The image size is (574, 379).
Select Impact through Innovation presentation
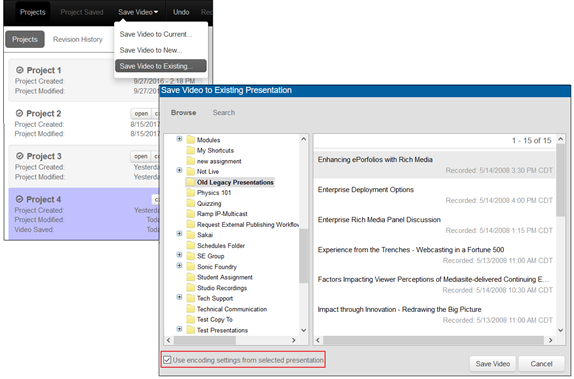coord(435,315)
